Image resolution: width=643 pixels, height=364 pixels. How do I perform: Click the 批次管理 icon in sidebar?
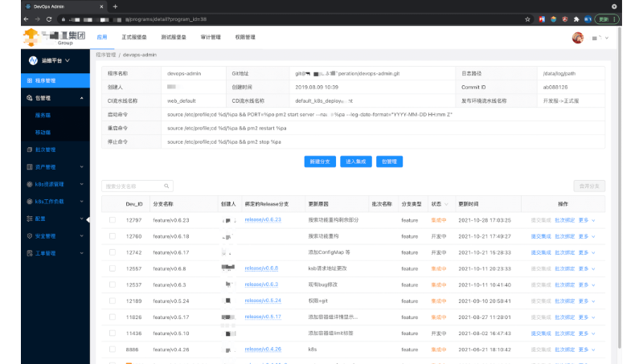(x=30, y=149)
